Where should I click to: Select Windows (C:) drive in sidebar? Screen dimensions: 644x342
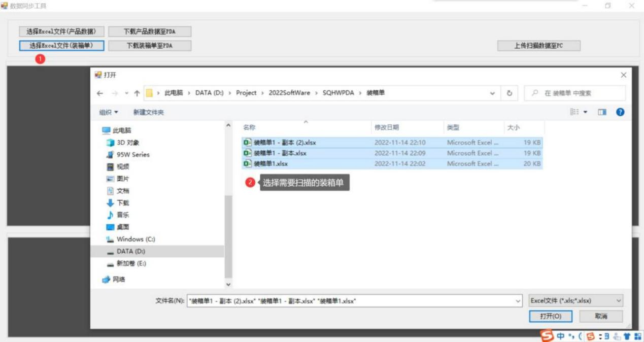(x=135, y=239)
